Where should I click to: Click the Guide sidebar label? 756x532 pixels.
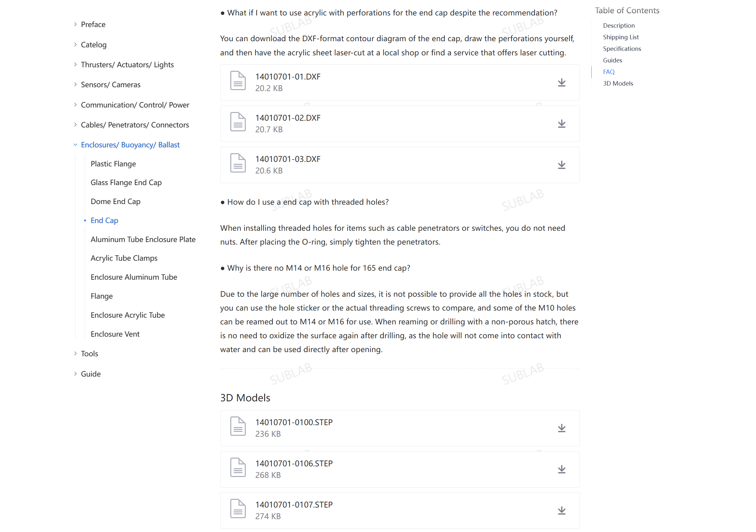pyautogui.click(x=91, y=373)
